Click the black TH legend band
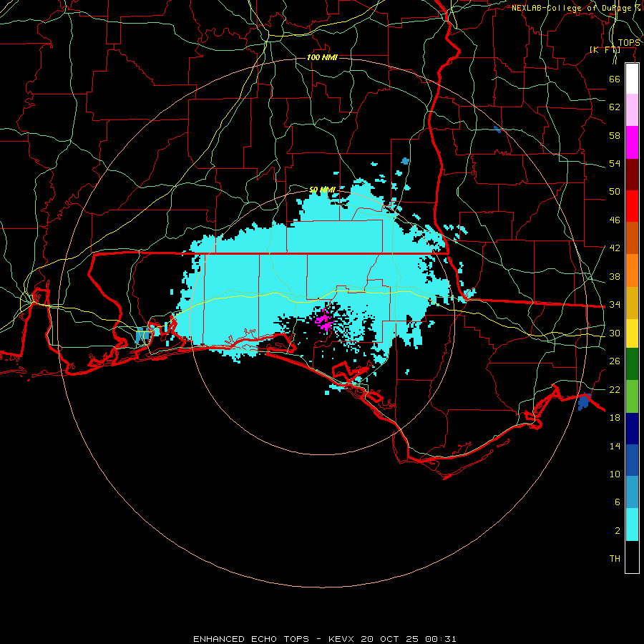The width and height of the screenshot is (644, 644). click(x=632, y=557)
